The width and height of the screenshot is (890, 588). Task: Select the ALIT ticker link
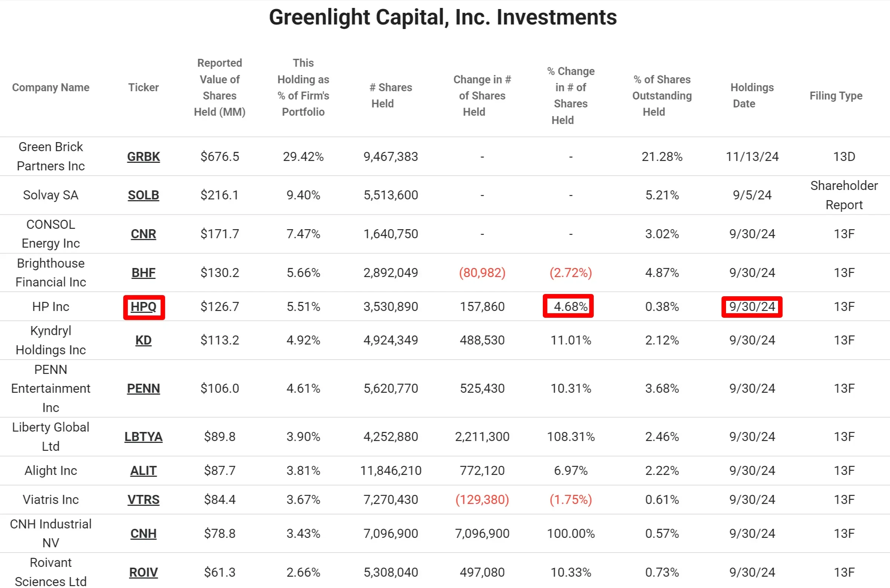pyautogui.click(x=143, y=471)
